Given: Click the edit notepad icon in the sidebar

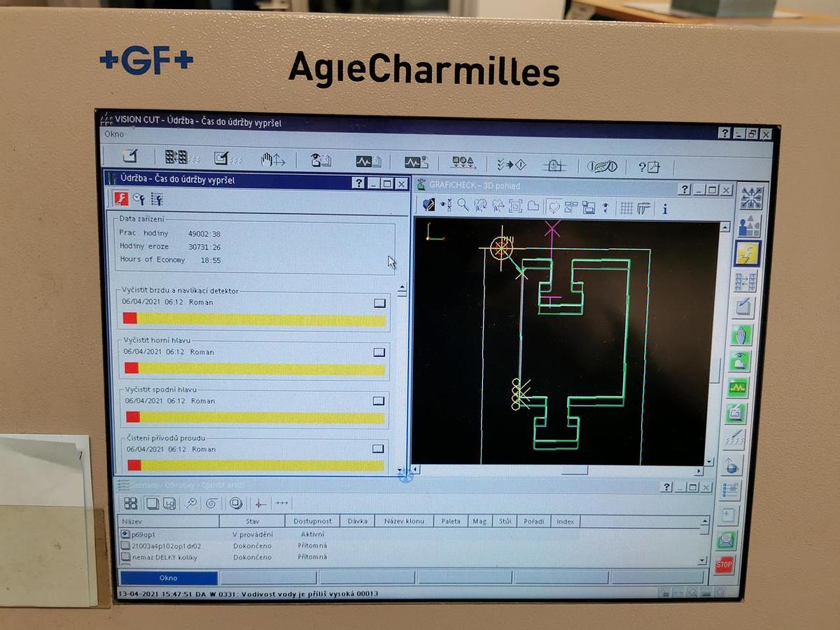Looking at the screenshot, I should [x=743, y=308].
